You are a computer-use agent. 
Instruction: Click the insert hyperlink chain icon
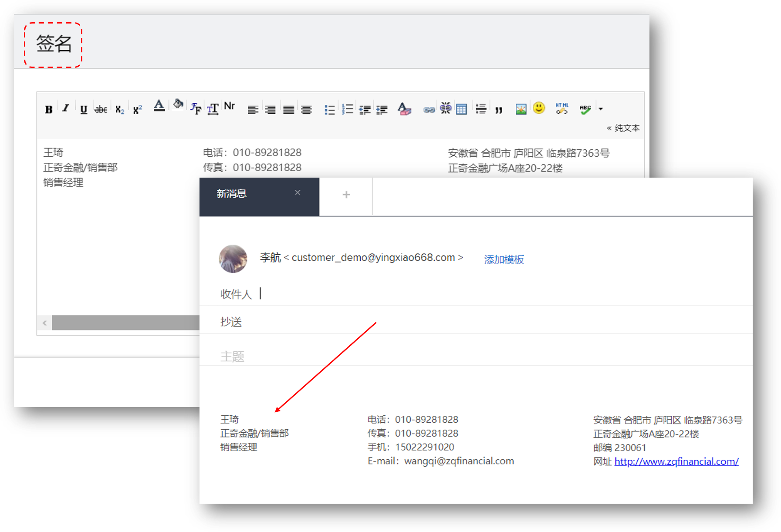pyautogui.click(x=429, y=110)
